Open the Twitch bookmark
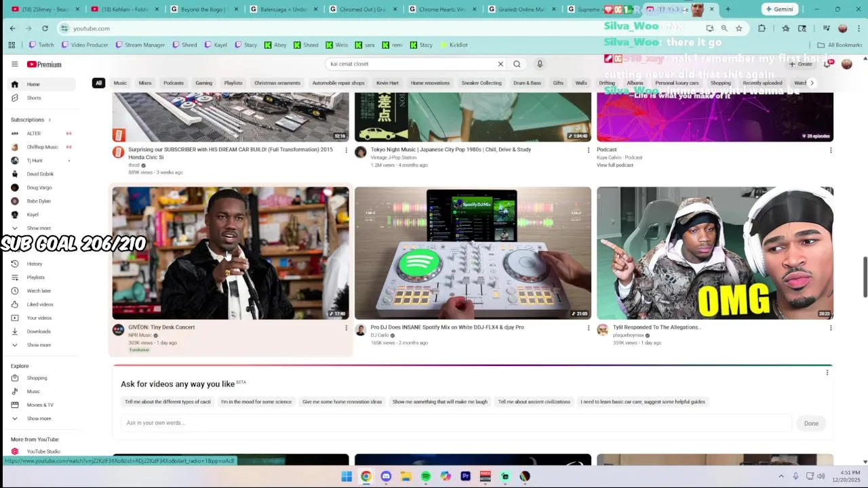This screenshot has width=868, height=488. click(41, 45)
